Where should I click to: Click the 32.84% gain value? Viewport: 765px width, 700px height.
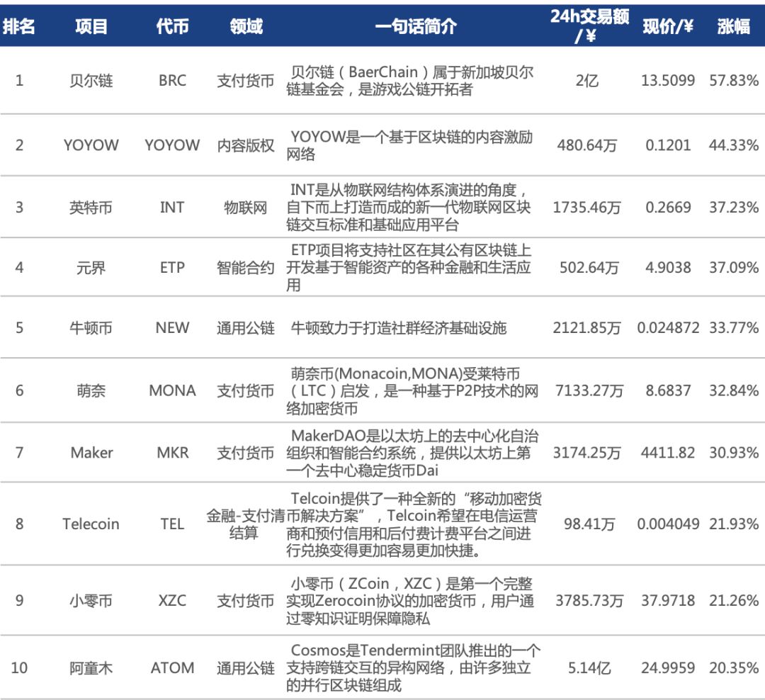click(734, 390)
